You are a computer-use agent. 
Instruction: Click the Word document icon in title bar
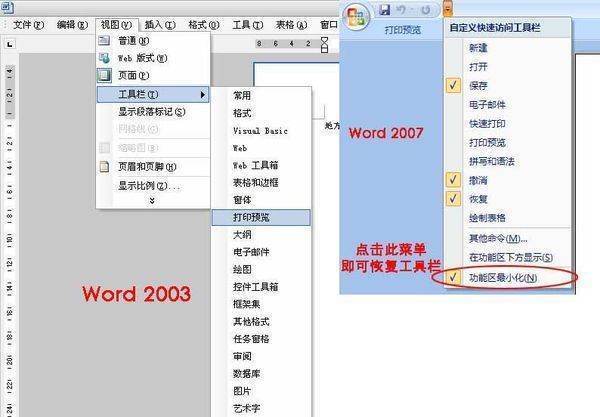(7, 7)
